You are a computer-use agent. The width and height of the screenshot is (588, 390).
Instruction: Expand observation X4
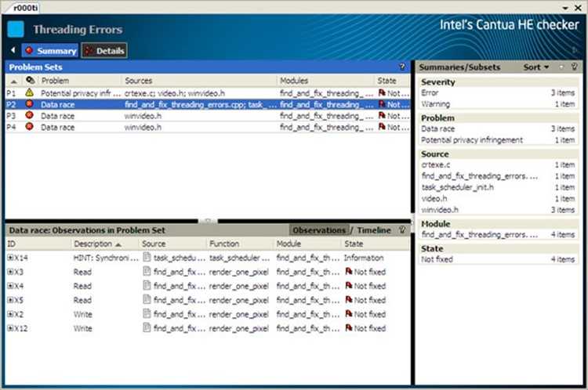click(x=10, y=286)
